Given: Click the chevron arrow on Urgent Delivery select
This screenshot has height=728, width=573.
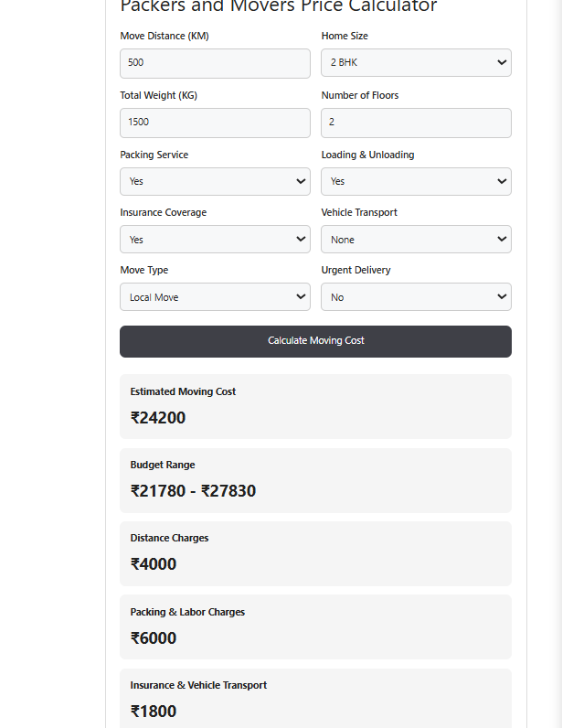Looking at the screenshot, I should (x=502, y=296).
